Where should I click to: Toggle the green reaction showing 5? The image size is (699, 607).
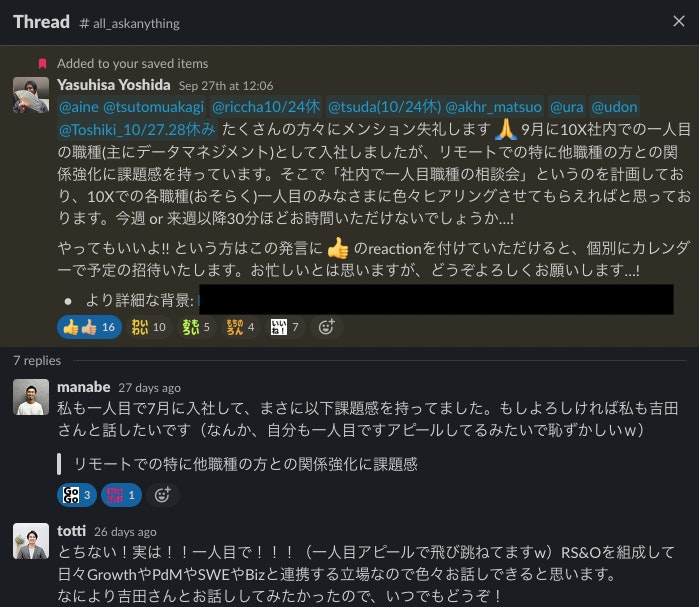[196, 328]
